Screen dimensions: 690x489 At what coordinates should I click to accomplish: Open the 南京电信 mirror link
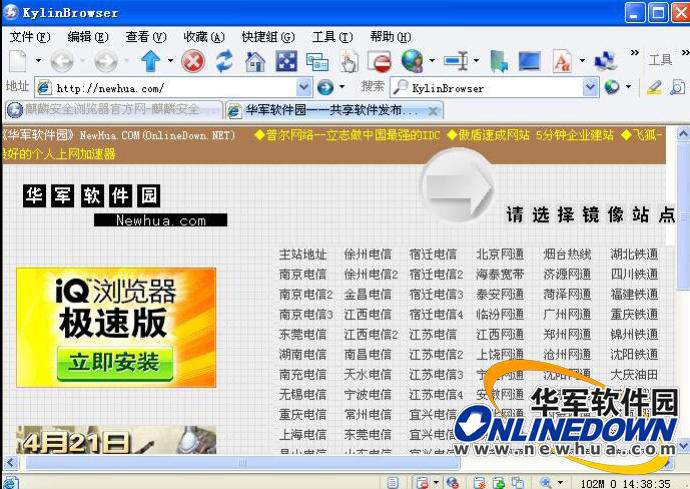pos(303,274)
